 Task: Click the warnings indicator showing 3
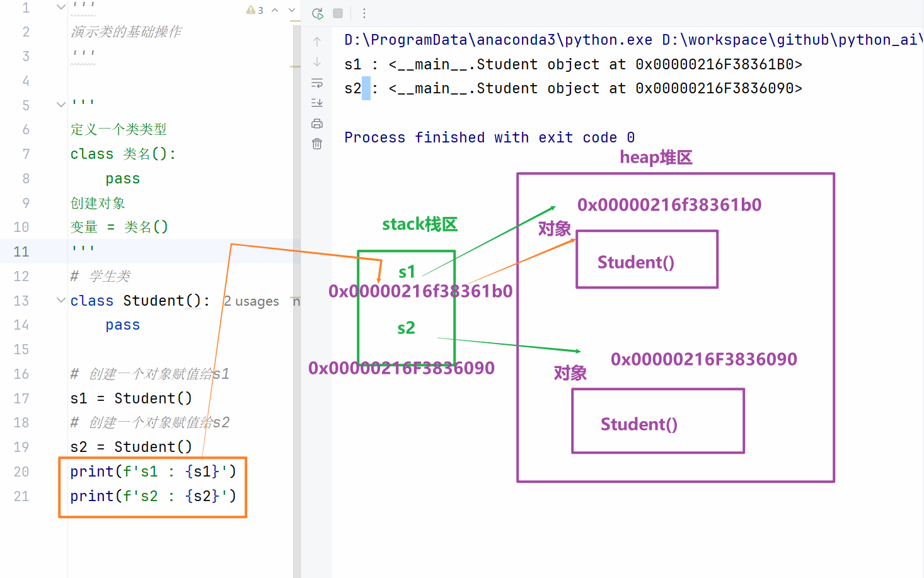tap(255, 10)
